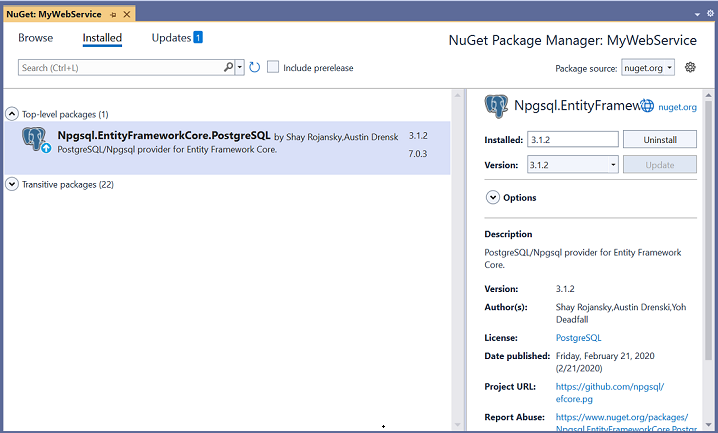Open the Package source dropdown

click(648, 68)
